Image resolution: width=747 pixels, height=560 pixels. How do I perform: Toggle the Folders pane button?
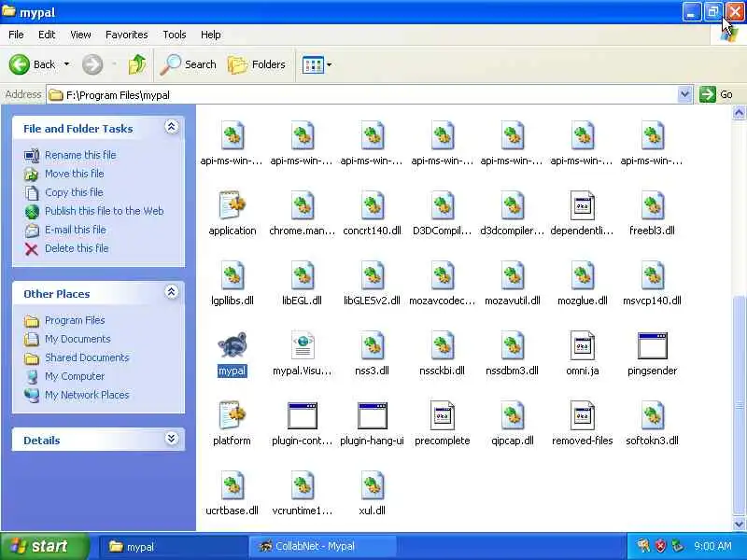pyautogui.click(x=257, y=64)
